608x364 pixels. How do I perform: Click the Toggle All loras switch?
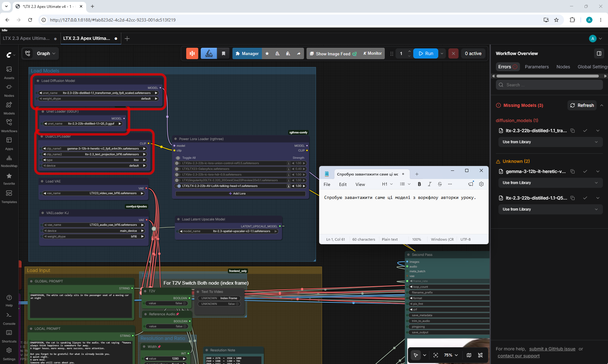(178, 158)
